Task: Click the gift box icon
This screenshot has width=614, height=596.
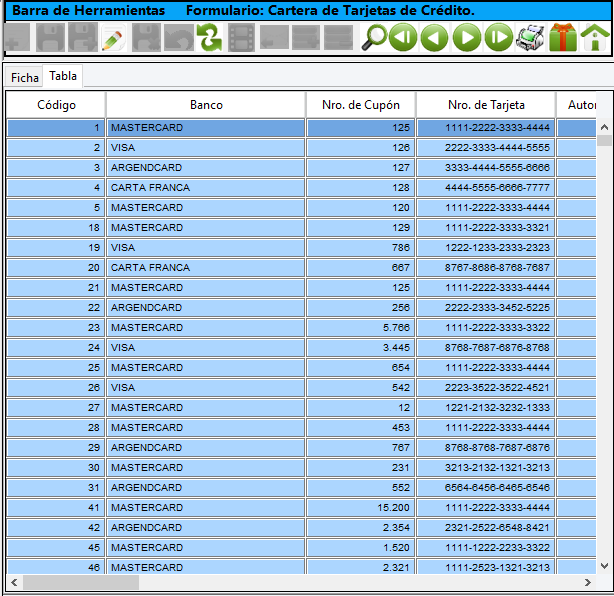Action: click(562, 39)
